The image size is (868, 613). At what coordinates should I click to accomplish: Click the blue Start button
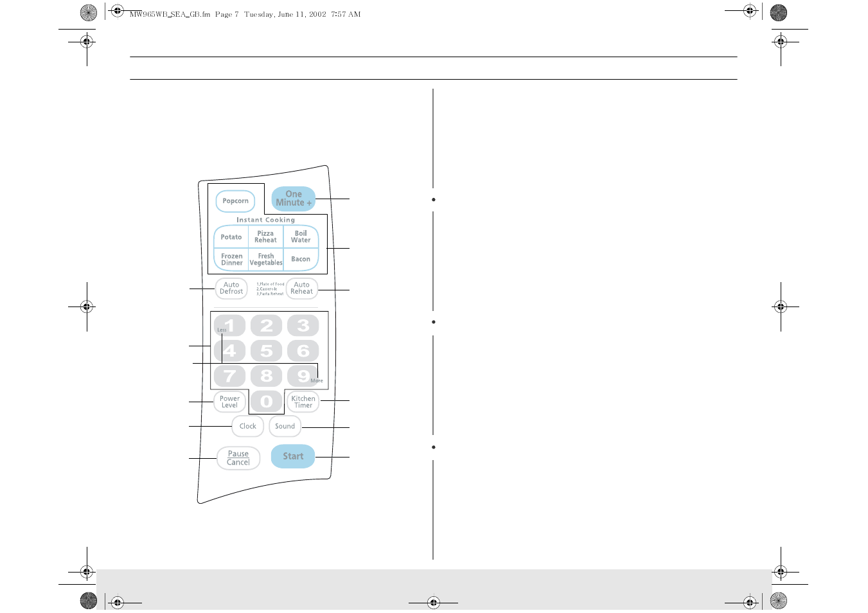(x=293, y=456)
